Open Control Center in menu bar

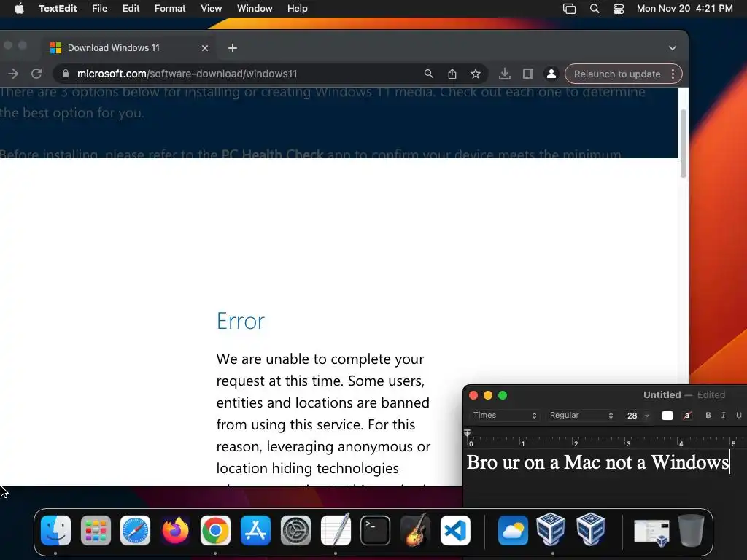(x=619, y=9)
